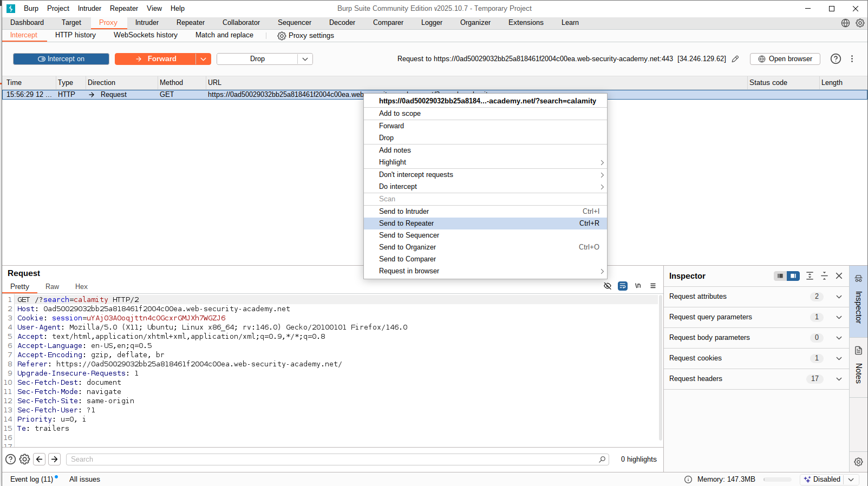This screenshot has width=868, height=486.
Task: Toggle hide non-printable characters eye icon
Action: pos(608,286)
